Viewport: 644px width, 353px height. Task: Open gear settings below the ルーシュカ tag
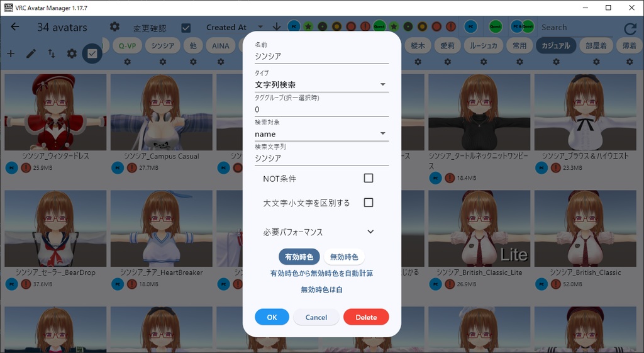484,62
